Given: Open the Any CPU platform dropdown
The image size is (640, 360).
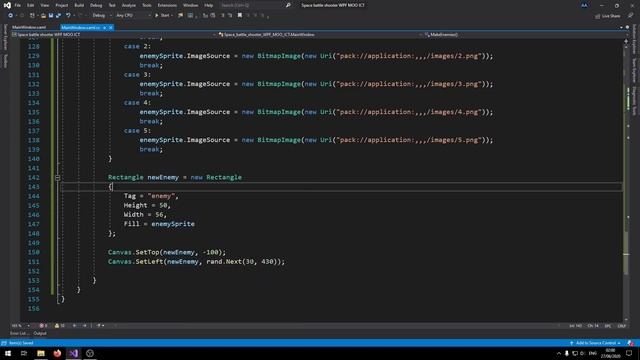Looking at the screenshot, I should click(x=133, y=16).
